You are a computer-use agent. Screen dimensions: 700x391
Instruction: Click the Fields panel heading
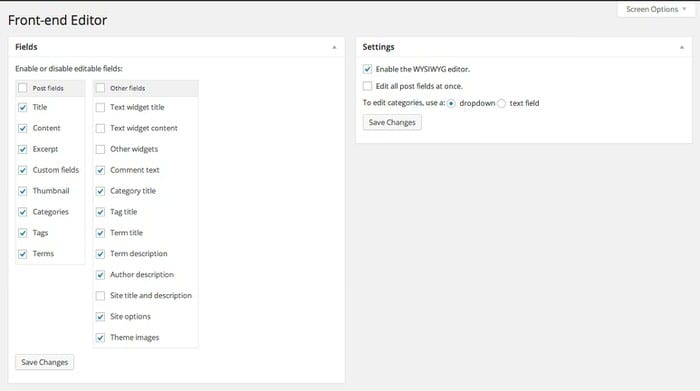26,47
